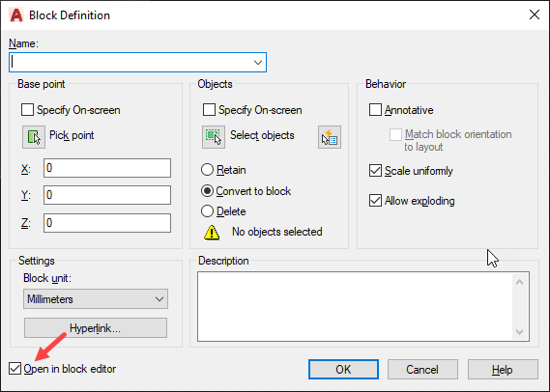Click the AutoCAD logo in the title bar
550x392 pixels.
point(16,15)
